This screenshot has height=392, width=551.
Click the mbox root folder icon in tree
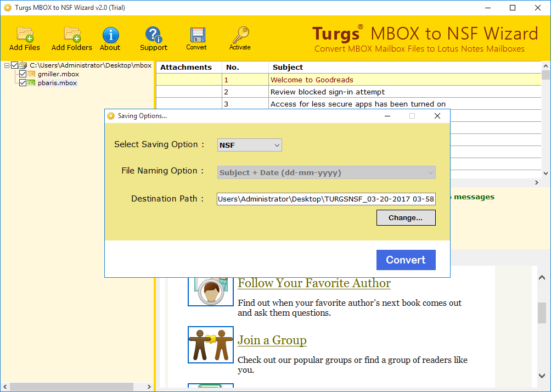23,65
